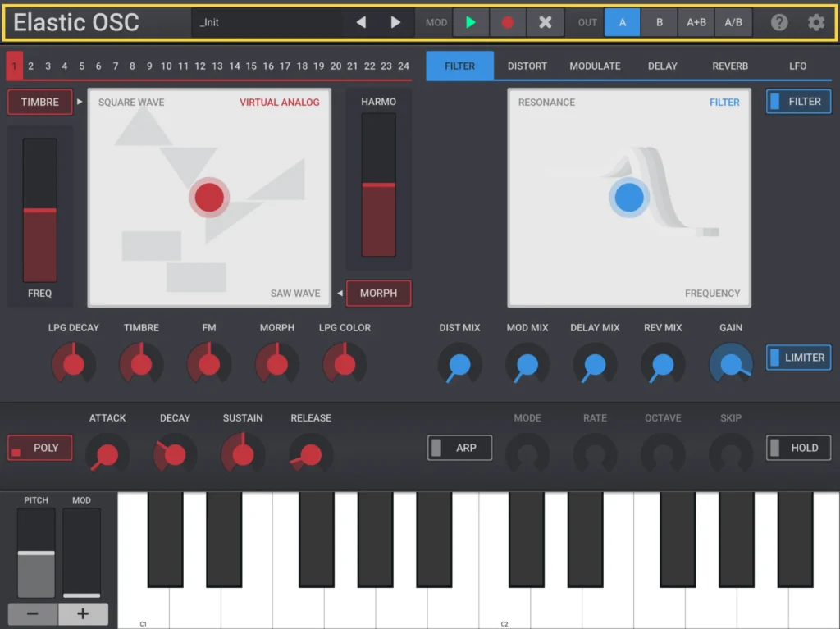Click the PITCH wheel slider
The image size is (840, 629).
[x=36, y=553]
